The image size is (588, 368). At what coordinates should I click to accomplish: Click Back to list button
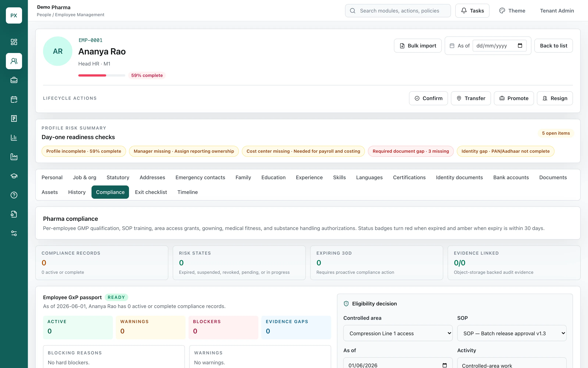pyautogui.click(x=553, y=45)
